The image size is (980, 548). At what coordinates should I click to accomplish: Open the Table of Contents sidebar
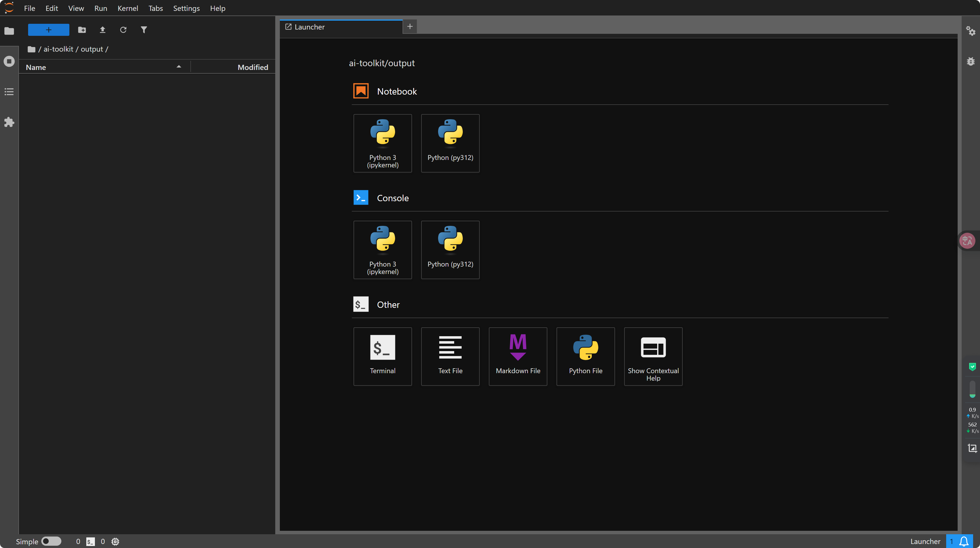tap(9, 92)
